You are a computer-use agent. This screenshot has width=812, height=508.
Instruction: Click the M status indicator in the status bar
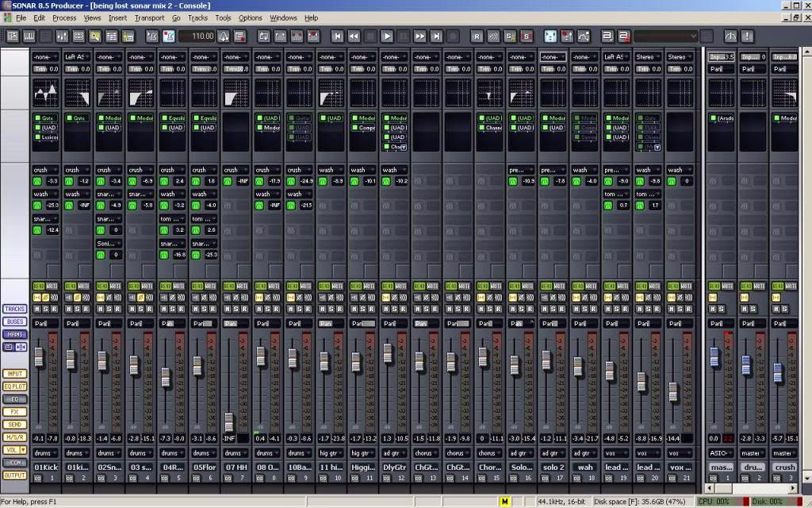(504, 502)
